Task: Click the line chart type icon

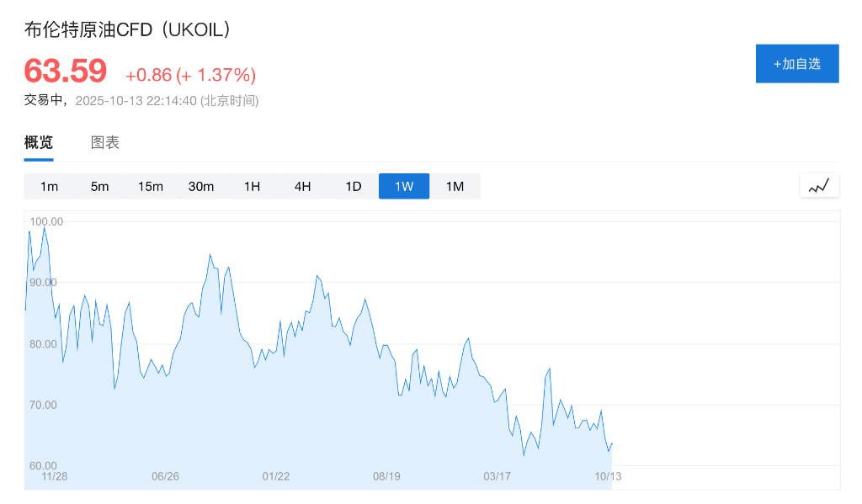Action: (x=819, y=186)
